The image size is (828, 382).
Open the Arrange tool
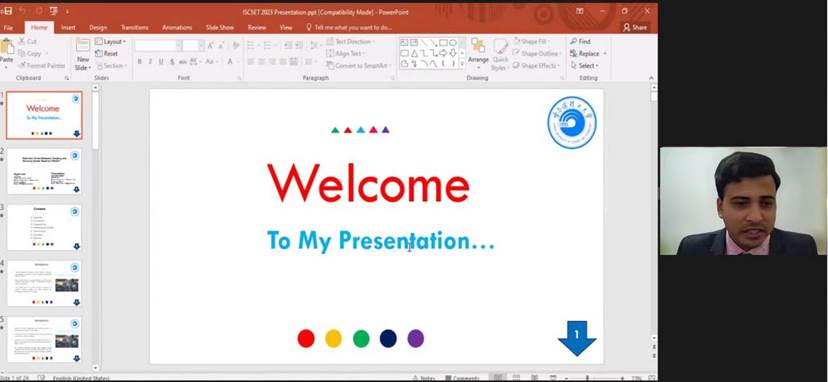[478, 54]
